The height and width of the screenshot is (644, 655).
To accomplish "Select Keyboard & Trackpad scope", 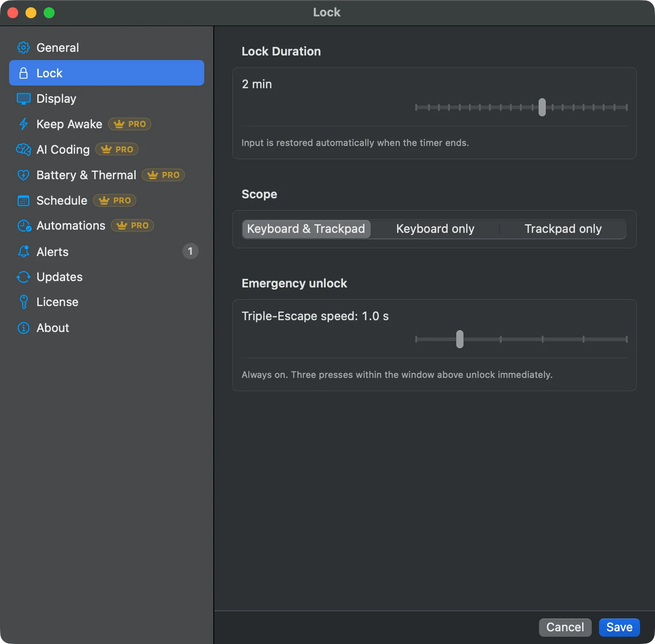I will tap(306, 229).
